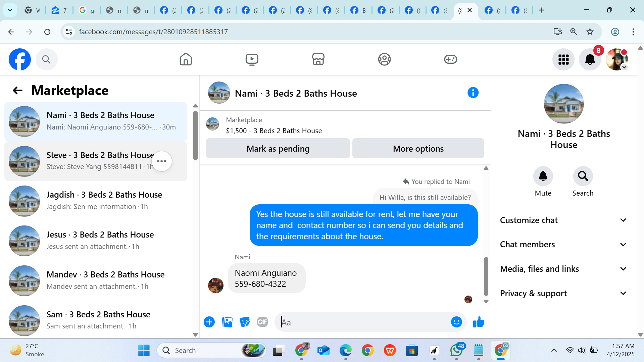
Task: Open the $1,500 3 Beds listing link
Action: pos(274,131)
